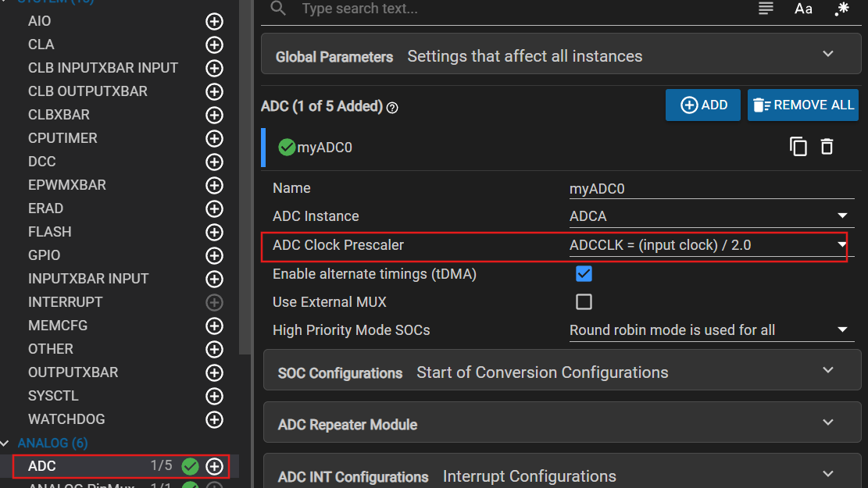
Task: Click the collapse-all lines icon in search bar
Action: click(766, 9)
